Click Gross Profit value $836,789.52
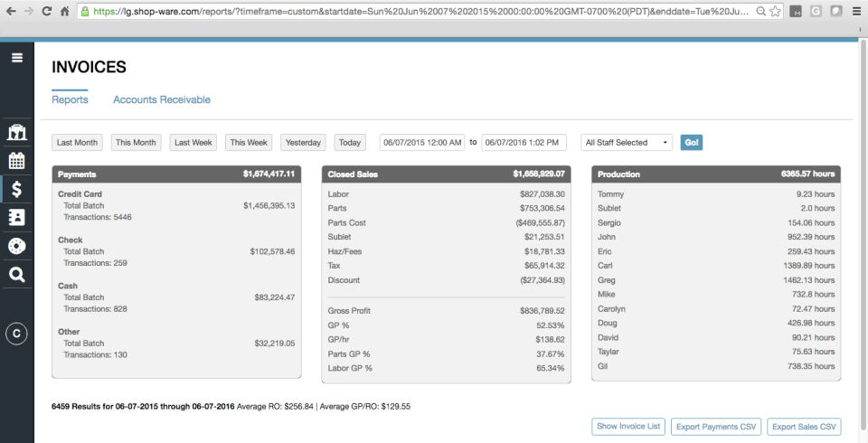The width and height of the screenshot is (868, 443). click(x=542, y=311)
